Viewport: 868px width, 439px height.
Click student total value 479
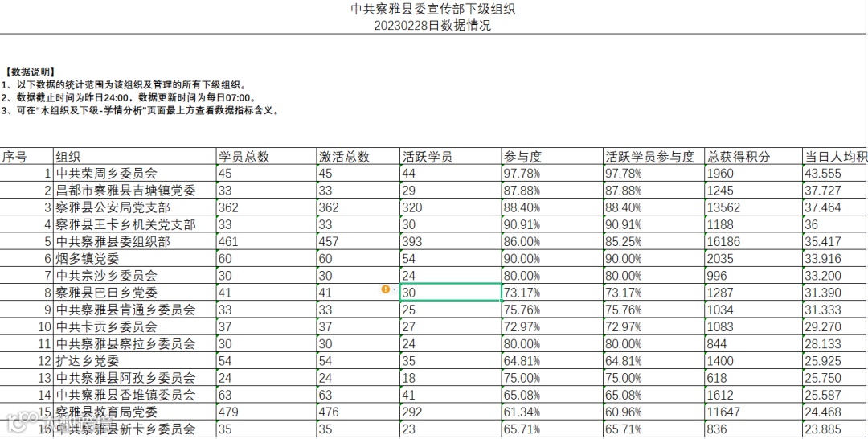(266, 412)
